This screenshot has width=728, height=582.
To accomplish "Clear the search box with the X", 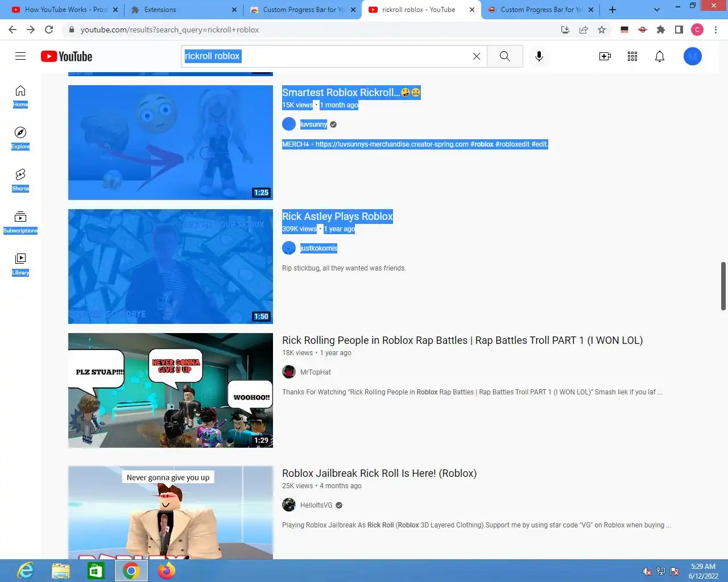I will tap(477, 56).
